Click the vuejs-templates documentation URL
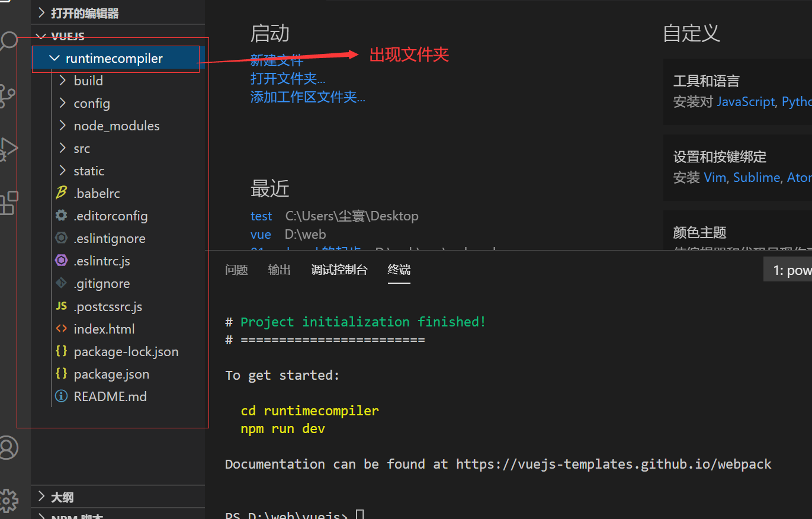 tap(614, 464)
